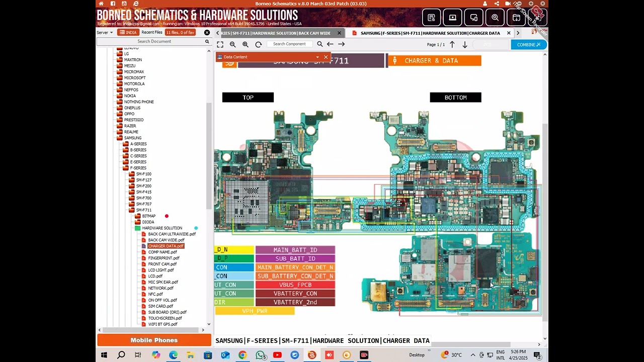Focus the Search Document field
The width and height of the screenshot is (644, 362).
pos(154,41)
